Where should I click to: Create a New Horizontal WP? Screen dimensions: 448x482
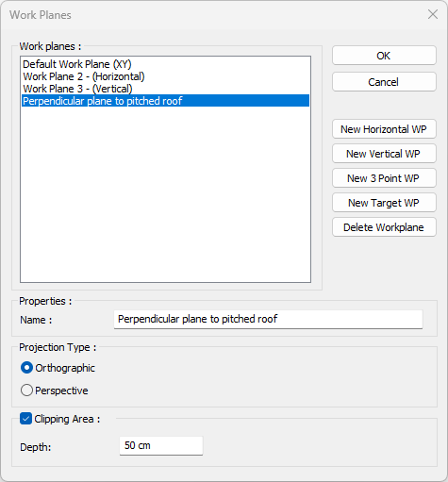[384, 129]
